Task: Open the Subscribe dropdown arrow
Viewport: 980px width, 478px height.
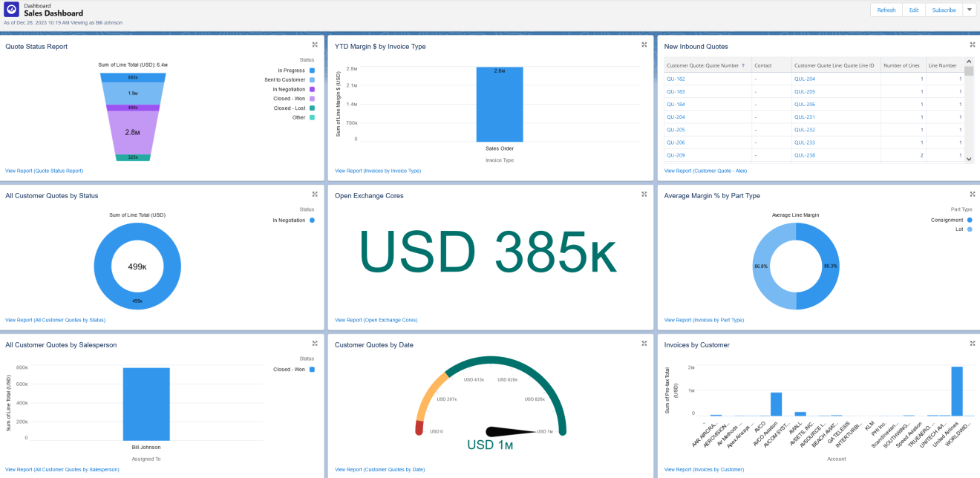Action: (x=969, y=10)
